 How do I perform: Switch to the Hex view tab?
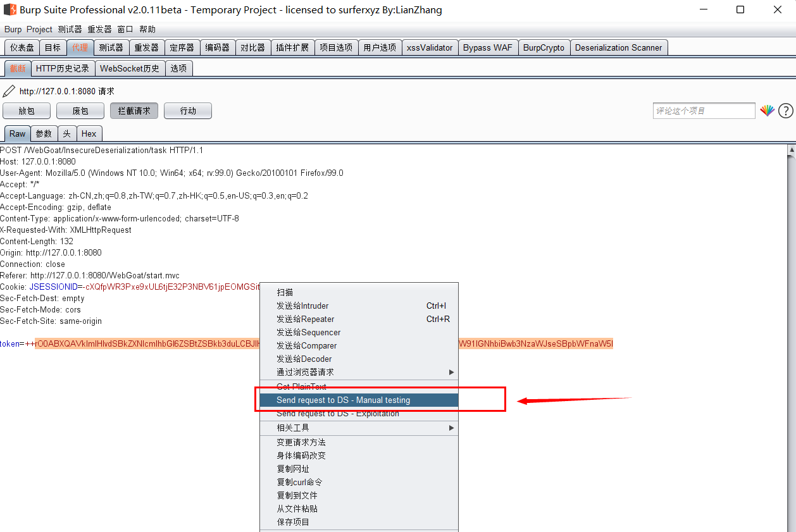(89, 133)
